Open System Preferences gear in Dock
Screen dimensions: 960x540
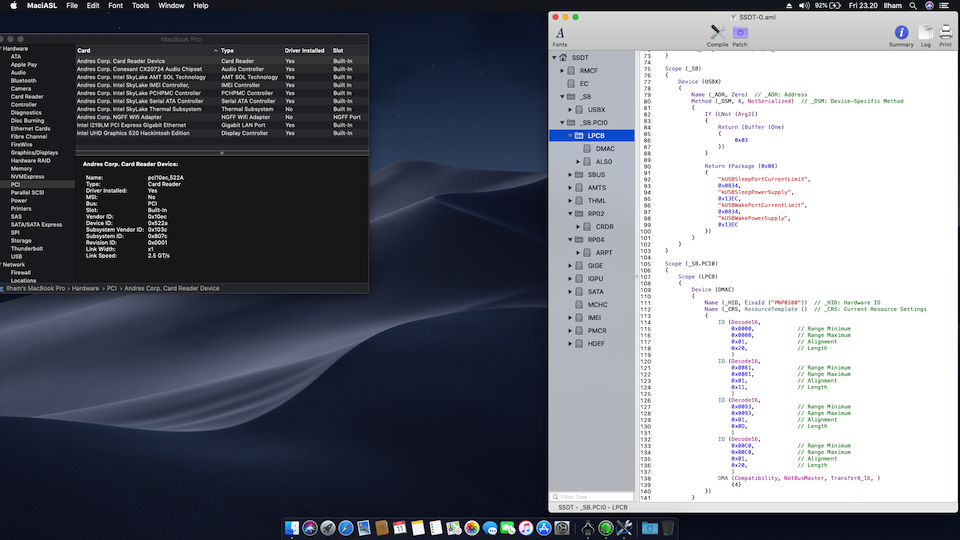(x=561, y=528)
